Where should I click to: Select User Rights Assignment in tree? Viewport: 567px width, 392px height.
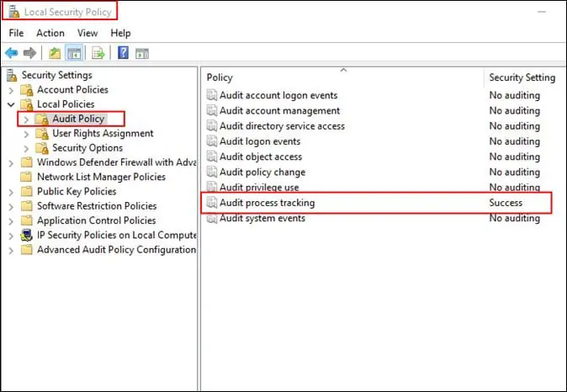point(103,134)
